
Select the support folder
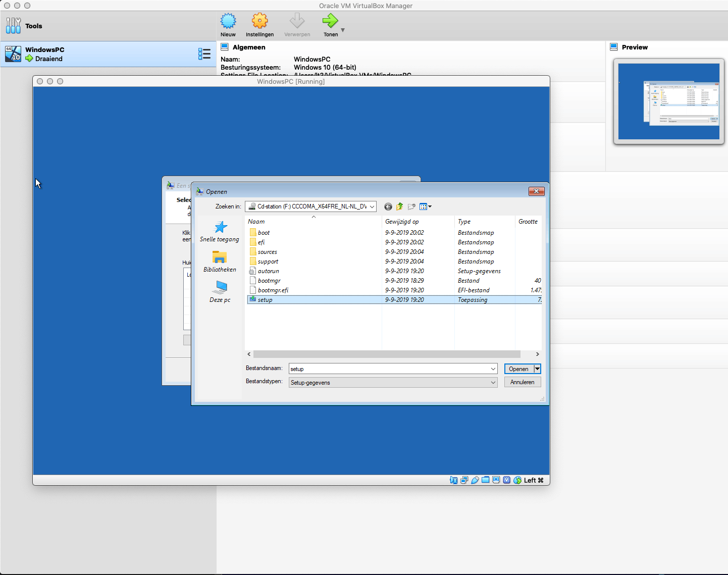pyautogui.click(x=268, y=262)
